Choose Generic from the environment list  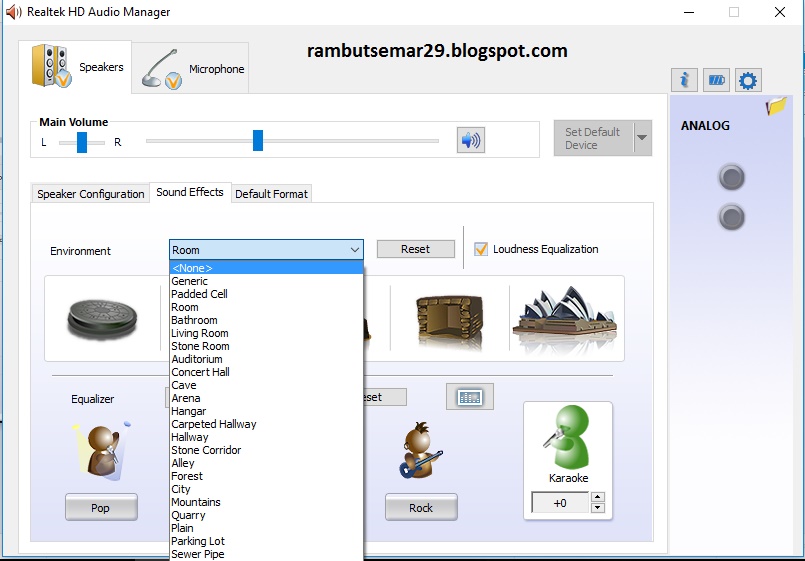[266, 281]
